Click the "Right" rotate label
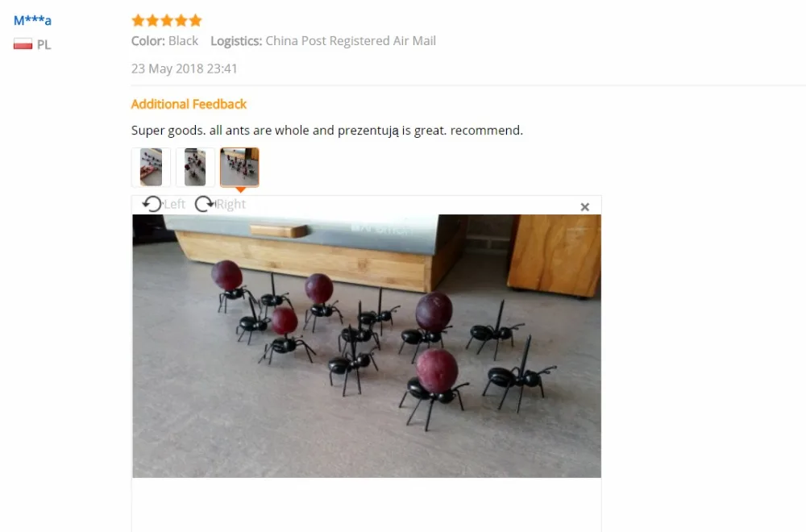This screenshot has width=806, height=532. pos(231,204)
